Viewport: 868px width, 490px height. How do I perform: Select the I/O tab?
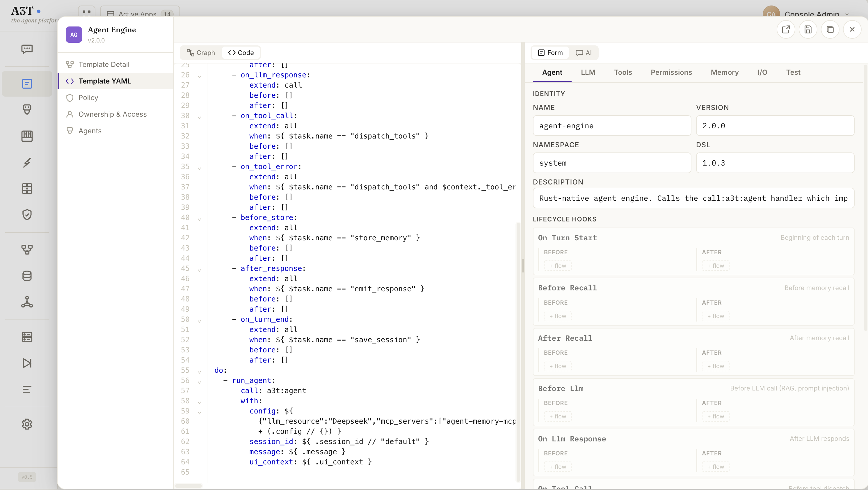click(x=762, y=72)
